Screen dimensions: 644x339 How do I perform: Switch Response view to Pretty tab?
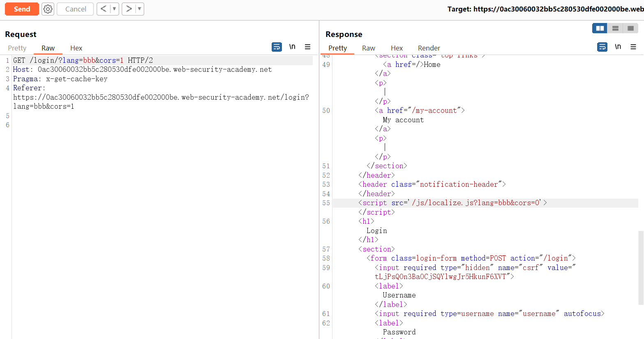tap(338, 48)
